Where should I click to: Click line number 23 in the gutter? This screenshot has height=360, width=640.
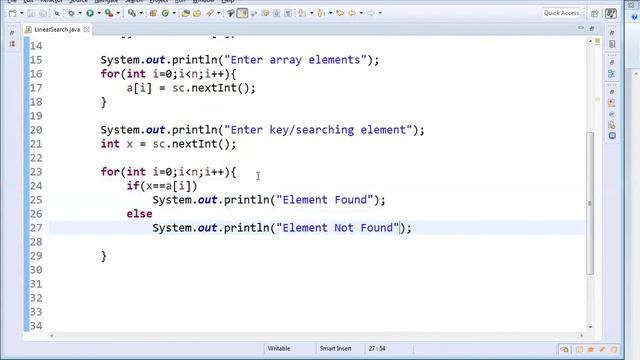(36, 172)
